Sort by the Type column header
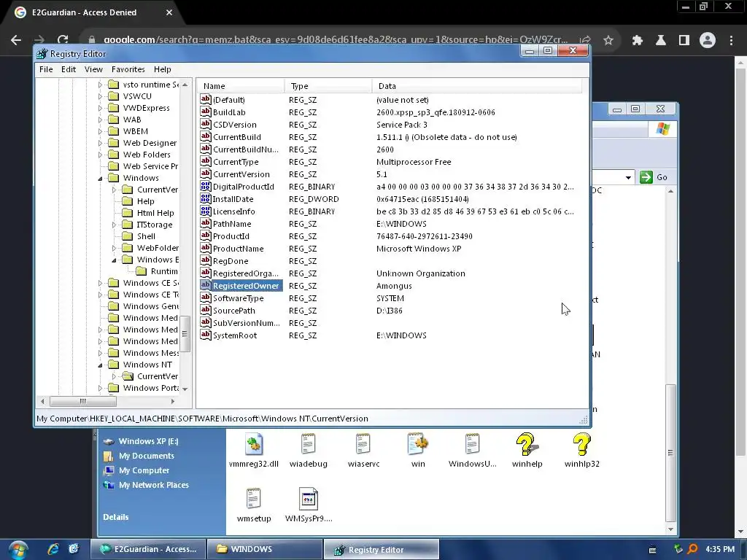 tap(328, 86)
